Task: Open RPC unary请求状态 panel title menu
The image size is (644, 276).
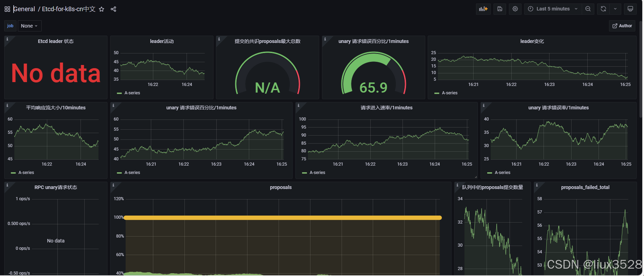Action: pos(56,187)
